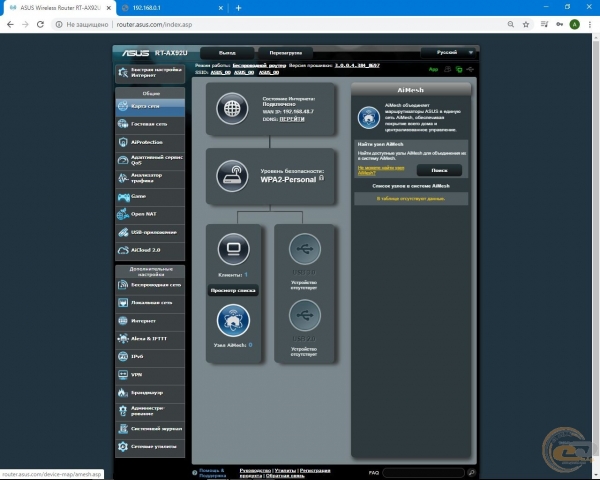Switch to the 192.168.0.1 browser tab
Viewport: 600px width, 480px height.
171,8
